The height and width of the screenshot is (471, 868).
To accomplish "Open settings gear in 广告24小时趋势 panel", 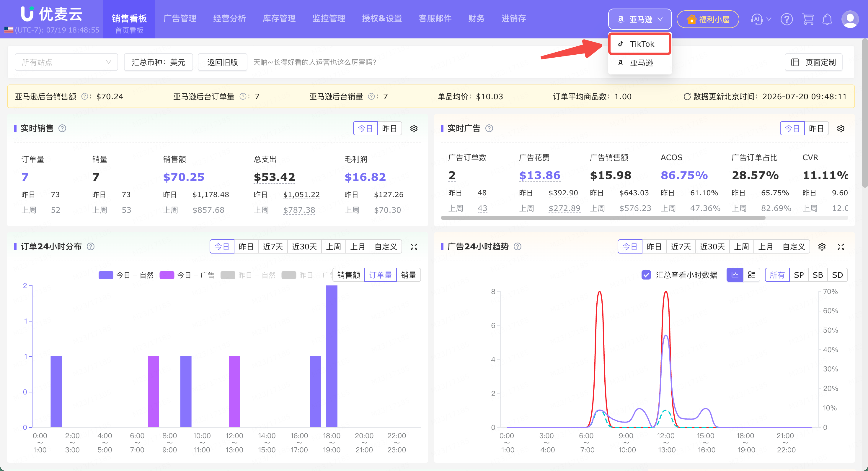I will click(822, 247).
